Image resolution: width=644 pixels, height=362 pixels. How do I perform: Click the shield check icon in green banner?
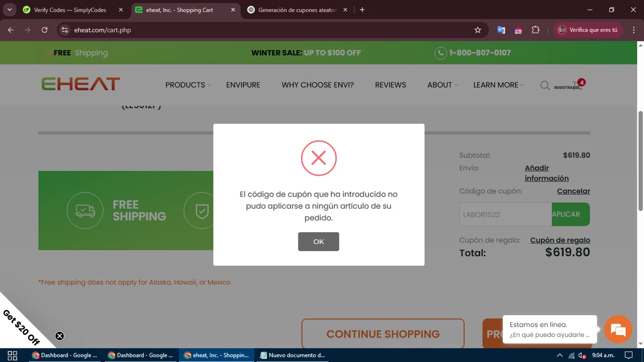coord(202,210)
